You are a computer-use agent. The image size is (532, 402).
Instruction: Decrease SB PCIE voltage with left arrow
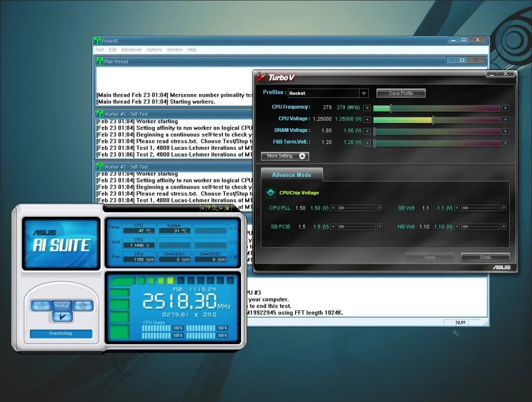click(x=333, y=226)
